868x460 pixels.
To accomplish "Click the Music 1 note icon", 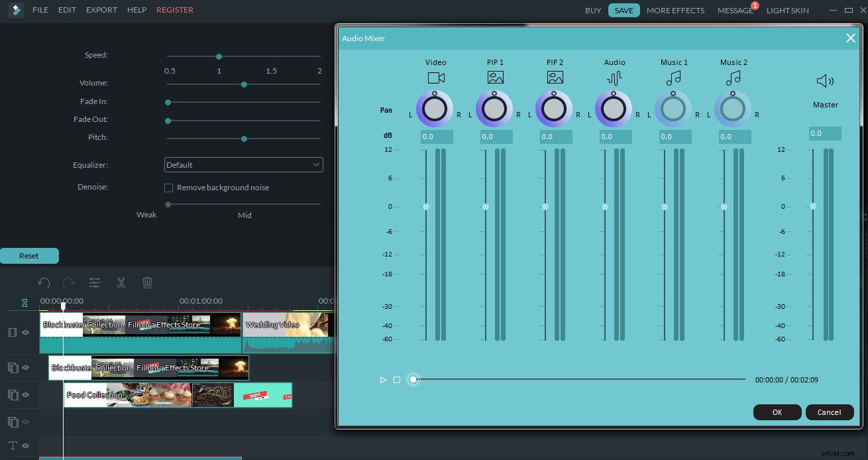I will coord(674,77).
